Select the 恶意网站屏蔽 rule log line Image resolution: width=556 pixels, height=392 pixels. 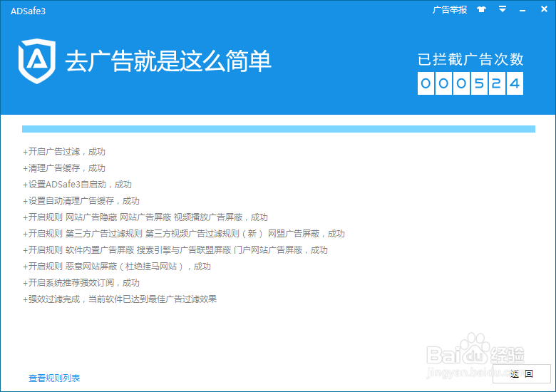117,267
